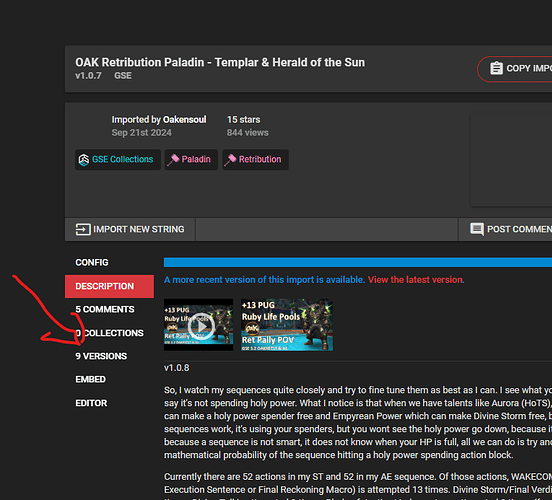The width and height of the screenshot is (552, 500).
Task: Open the 0 Collections tab
Action: coord(109,333)
